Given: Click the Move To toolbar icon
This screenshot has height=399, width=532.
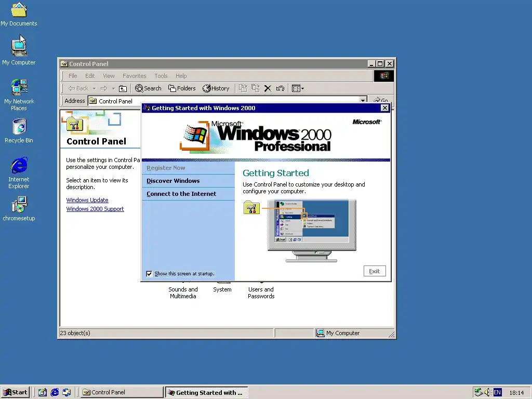Looking at the screenshot, I should [243, 88].
